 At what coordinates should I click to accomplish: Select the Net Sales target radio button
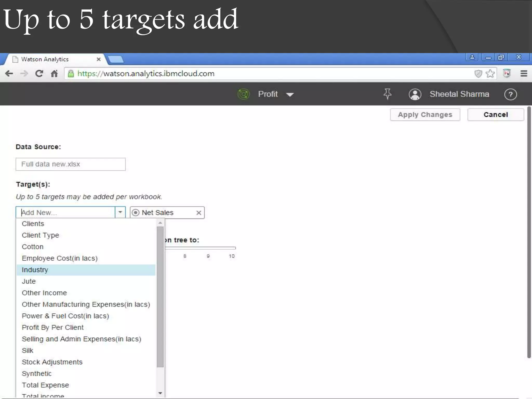[x=136, y=213]
